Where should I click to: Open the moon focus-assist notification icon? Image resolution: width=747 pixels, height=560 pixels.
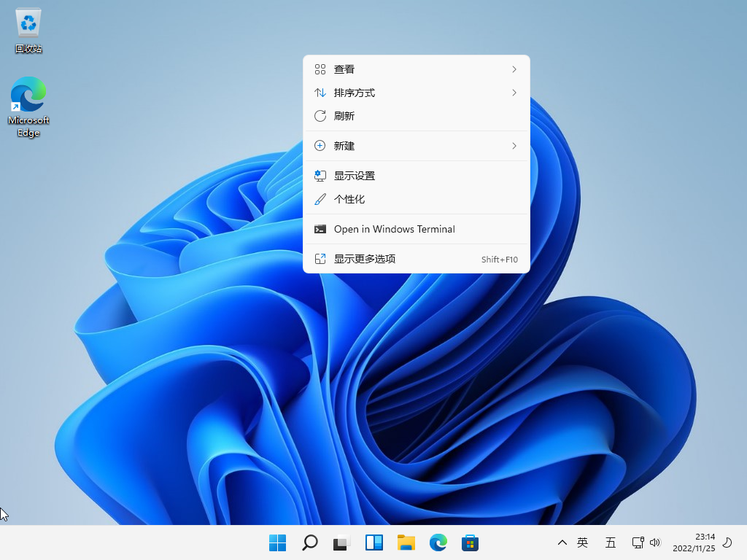point(727,542)
